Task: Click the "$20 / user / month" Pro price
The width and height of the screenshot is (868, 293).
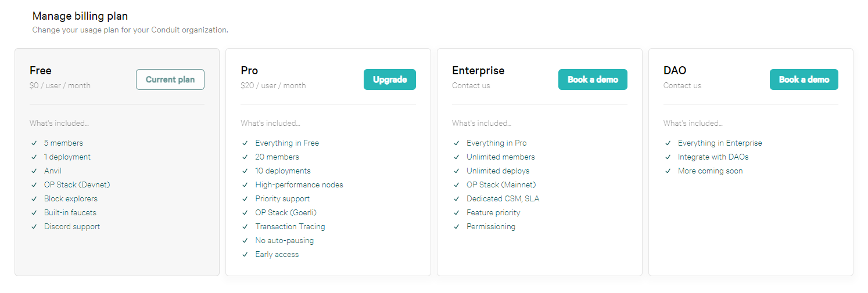Action: click(273, 86)
